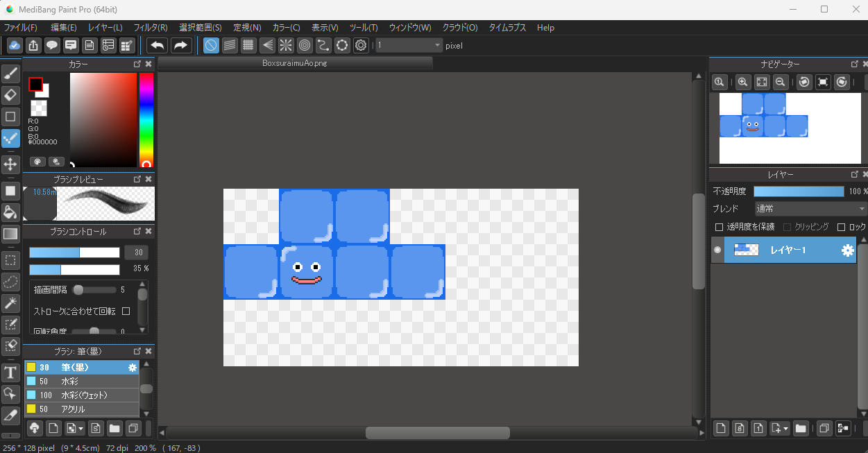Zoom out using Navigator minus magnifier

(780, 82)
